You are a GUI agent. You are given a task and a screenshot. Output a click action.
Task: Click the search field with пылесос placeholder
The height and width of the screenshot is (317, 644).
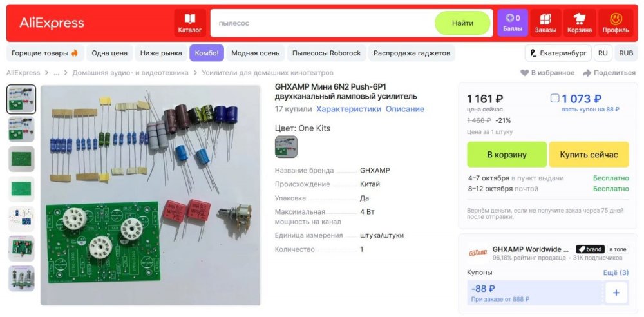coord(323,23)
